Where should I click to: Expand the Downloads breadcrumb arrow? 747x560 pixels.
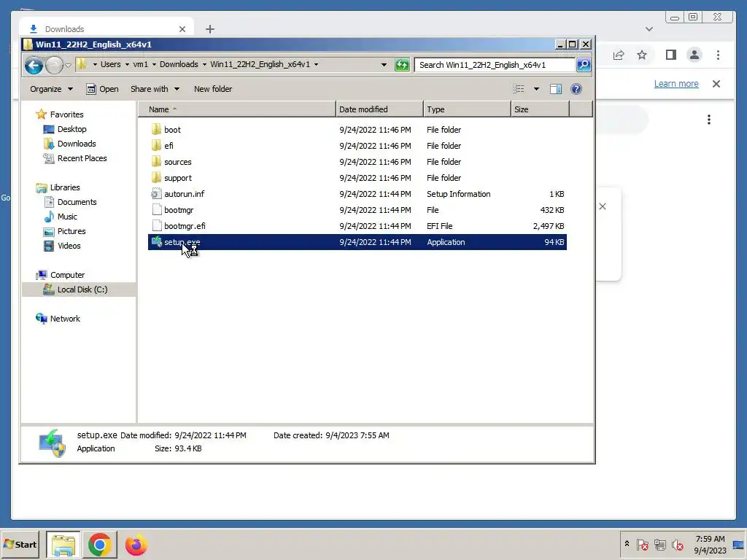tap(204, 64)
